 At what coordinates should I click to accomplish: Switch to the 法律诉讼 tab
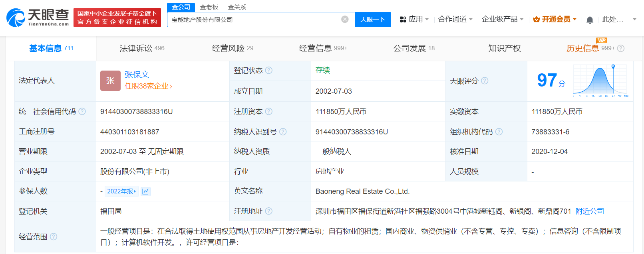click(142, 48)
